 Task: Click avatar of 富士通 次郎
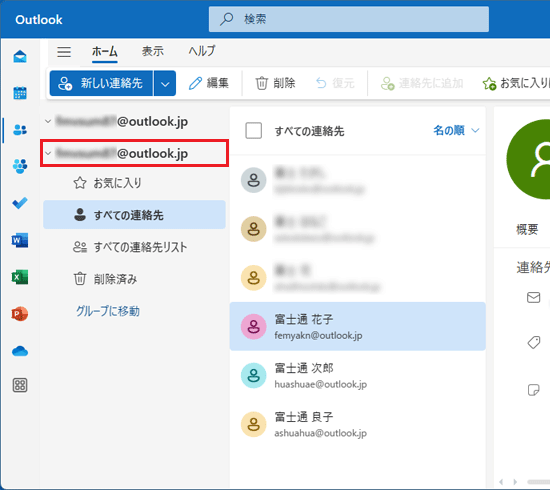tap(254, 375)
